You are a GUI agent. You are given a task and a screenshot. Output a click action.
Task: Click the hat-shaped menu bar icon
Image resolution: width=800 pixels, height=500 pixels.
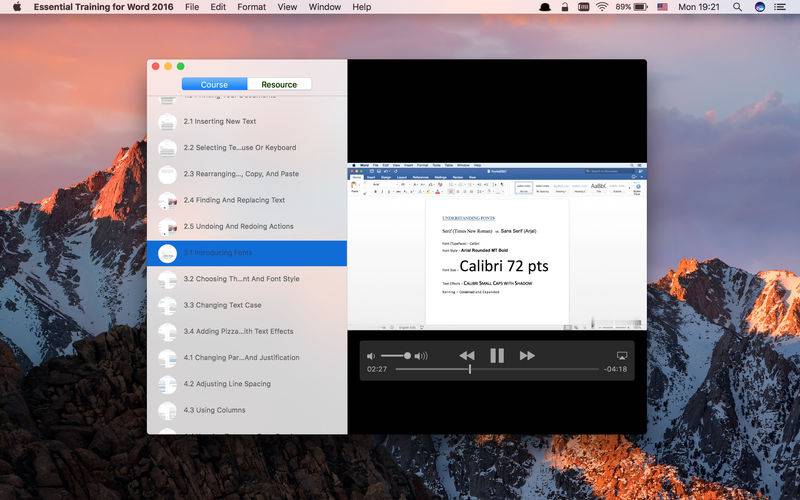[545, 7]
